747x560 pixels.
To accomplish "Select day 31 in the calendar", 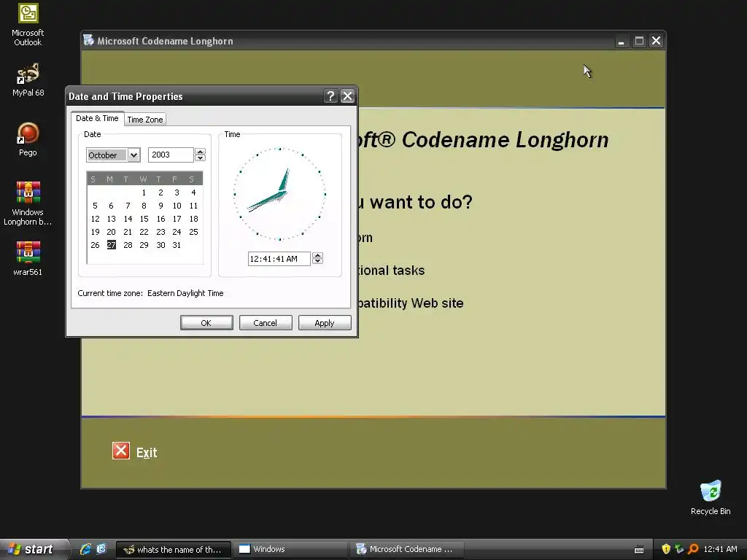I will click(177, 245).
